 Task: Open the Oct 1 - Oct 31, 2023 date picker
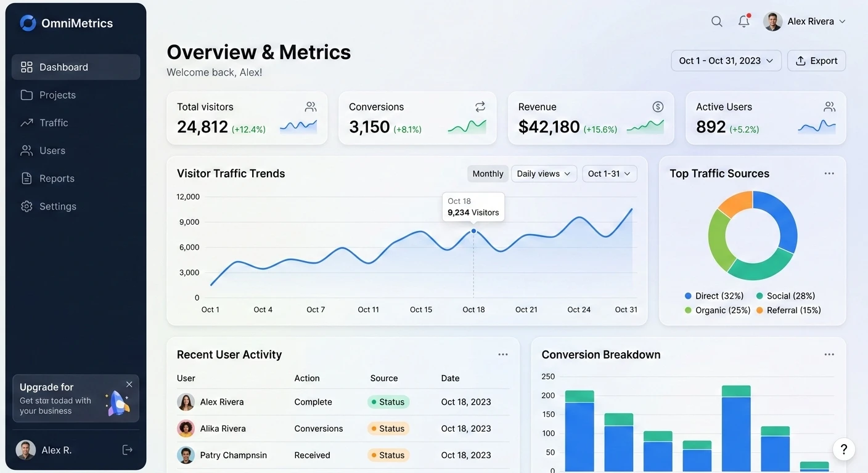click(x=726, y=61)
